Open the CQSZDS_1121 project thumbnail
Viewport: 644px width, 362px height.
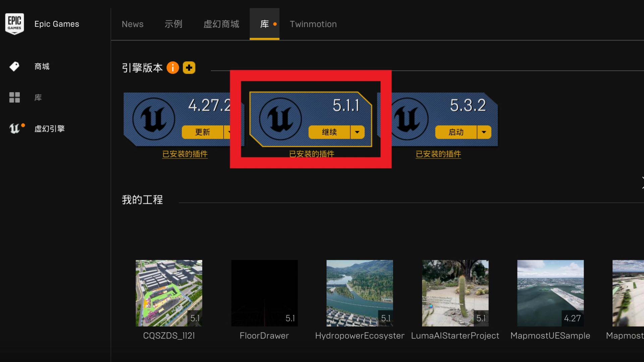(x=169, y=293)
